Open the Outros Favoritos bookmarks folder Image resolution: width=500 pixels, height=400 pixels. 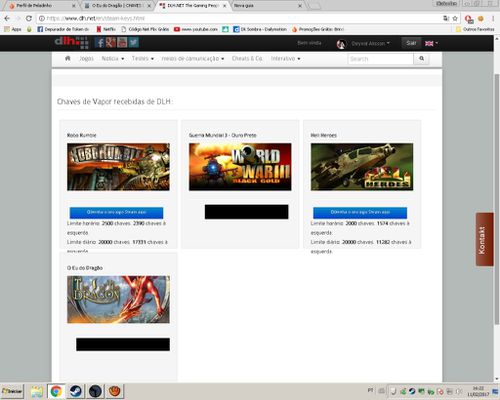click(x=475, y=29)
